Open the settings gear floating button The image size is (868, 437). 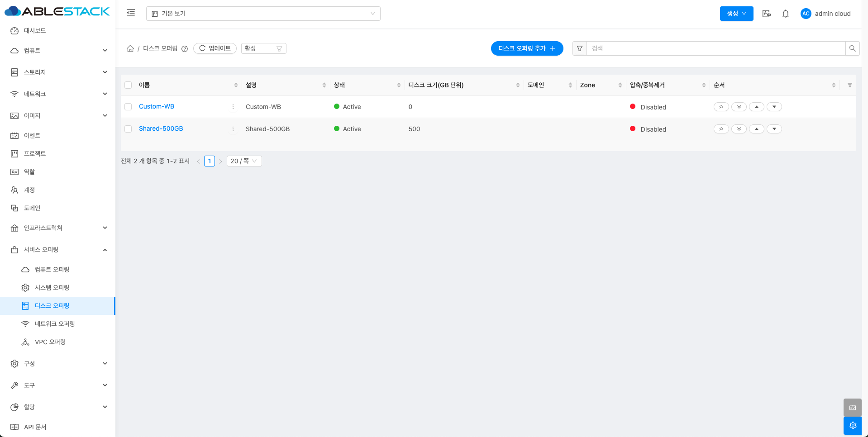(x=853, y=425)
